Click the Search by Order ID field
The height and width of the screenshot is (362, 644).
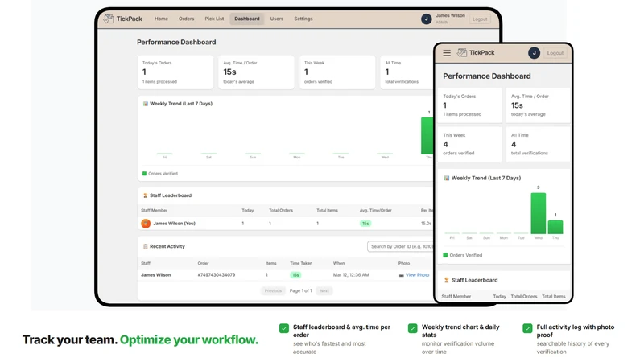click(x=400, y=246)
